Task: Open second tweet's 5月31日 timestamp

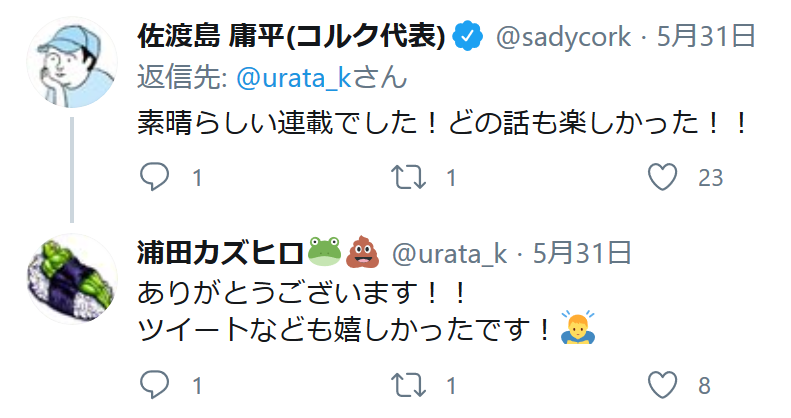Action: pos(581,251)
